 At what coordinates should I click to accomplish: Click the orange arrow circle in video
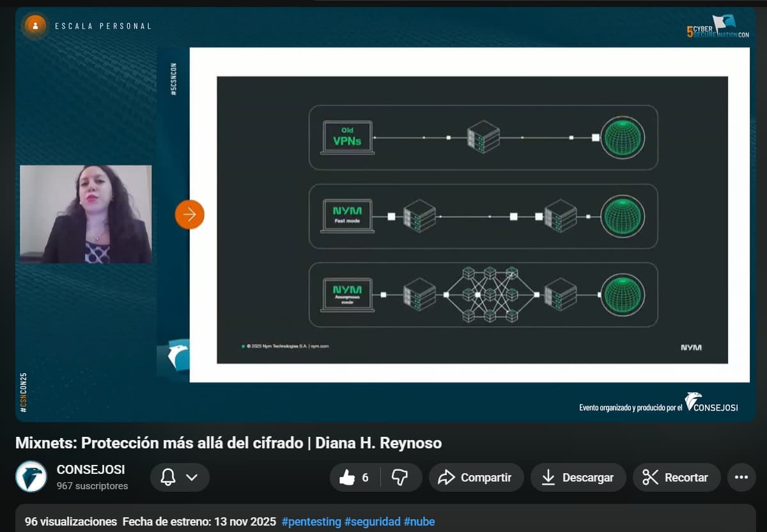[190, 215]
